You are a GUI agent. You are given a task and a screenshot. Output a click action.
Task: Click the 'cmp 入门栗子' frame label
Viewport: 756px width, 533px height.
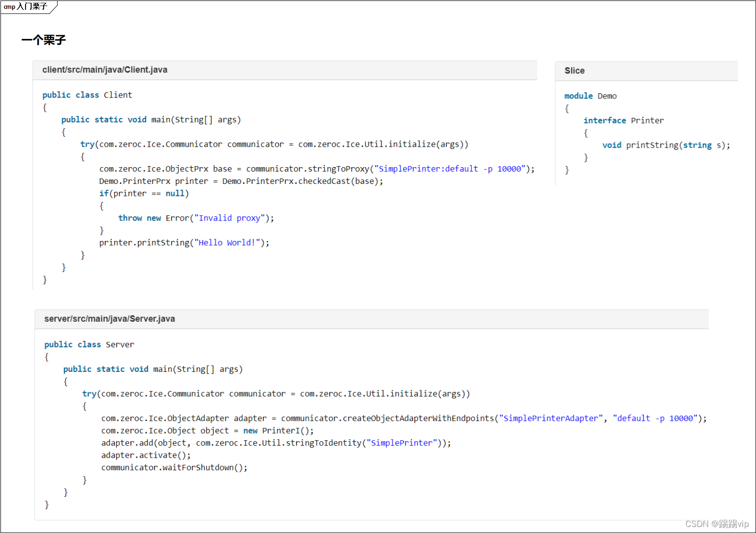point(26,6)
